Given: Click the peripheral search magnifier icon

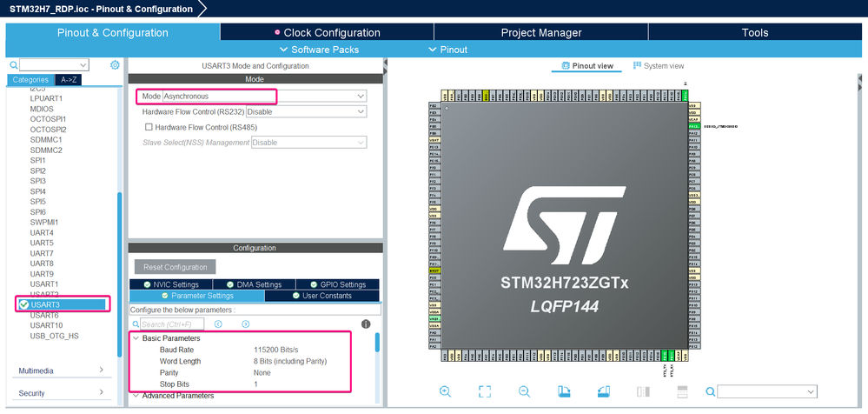Looking at the screenshot, I should pyautogui.click(x=14, y=65).
